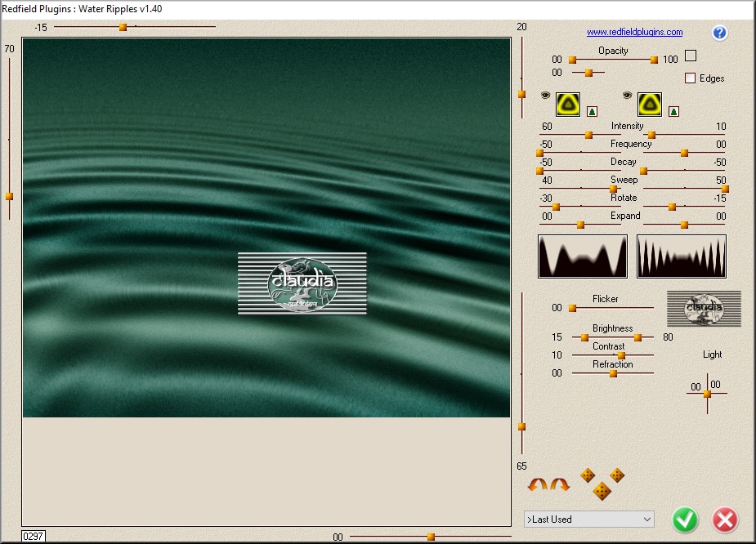The image size is (756, 544).
Task: Adjust the right Rotate slider at -15
Action: click(x=672, y=207)
